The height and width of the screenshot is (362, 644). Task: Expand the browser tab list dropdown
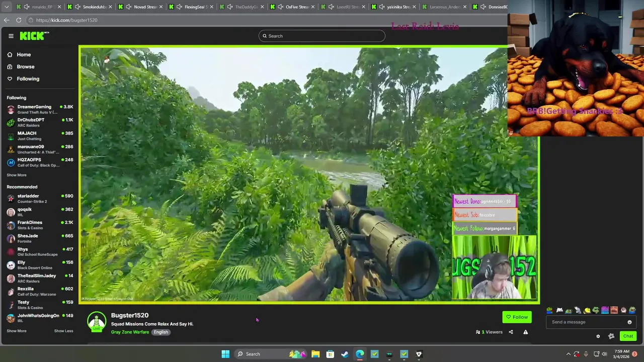click(6, 7)
